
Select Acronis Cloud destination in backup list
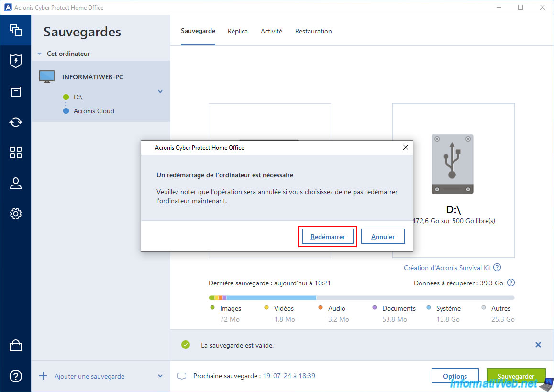(94, 111)
